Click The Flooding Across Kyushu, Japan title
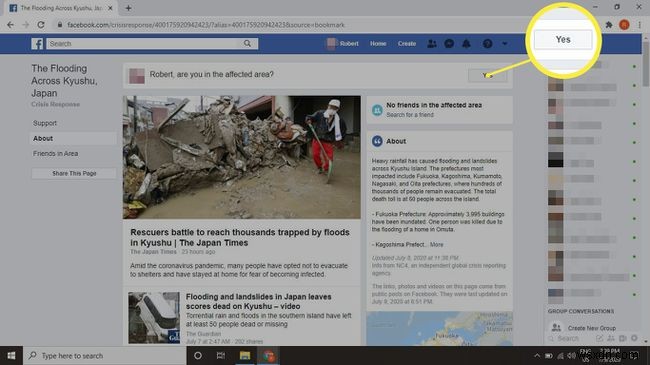The width and height of the screenshot is (650, 365). click(64, 80)
